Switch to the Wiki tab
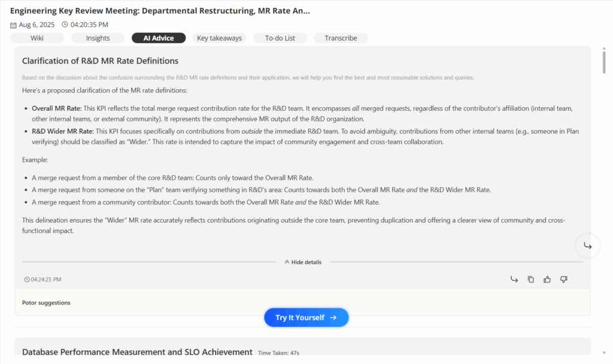 37,38
